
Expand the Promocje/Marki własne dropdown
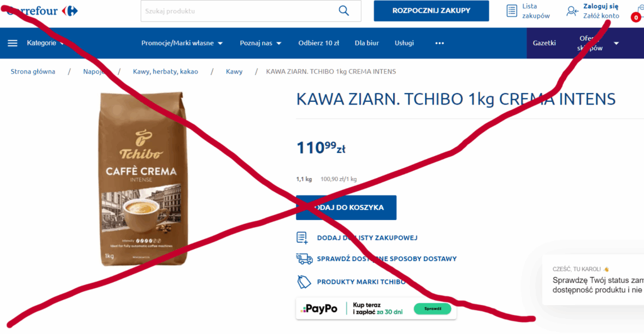[x=182, y=43]
